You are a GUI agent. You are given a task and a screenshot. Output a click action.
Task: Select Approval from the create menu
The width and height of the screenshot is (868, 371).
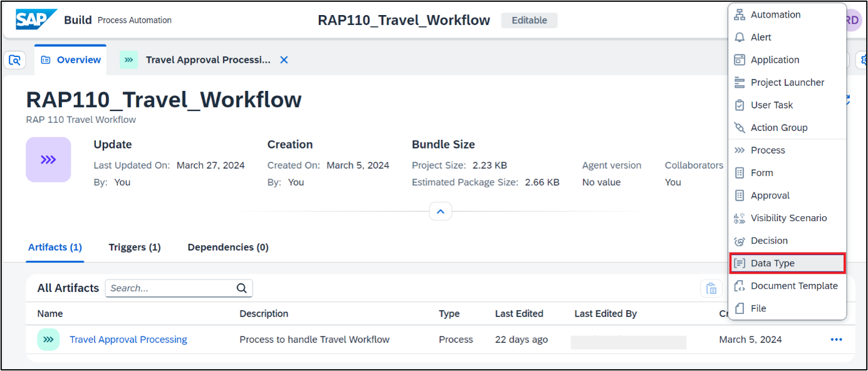(787, 196)
